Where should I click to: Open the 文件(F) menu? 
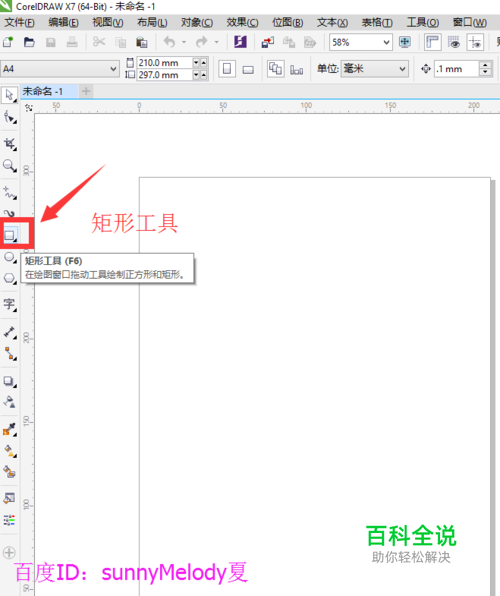coord(19,23)
